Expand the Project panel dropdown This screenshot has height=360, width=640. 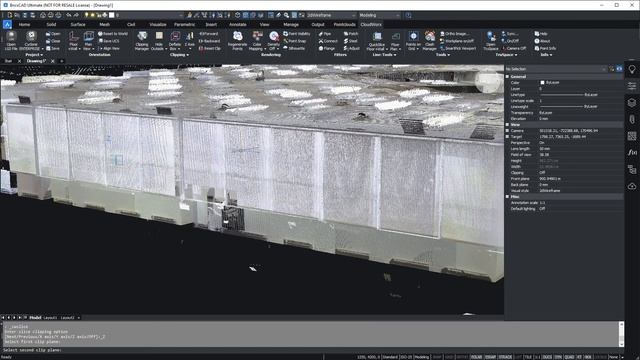point(34,55)
